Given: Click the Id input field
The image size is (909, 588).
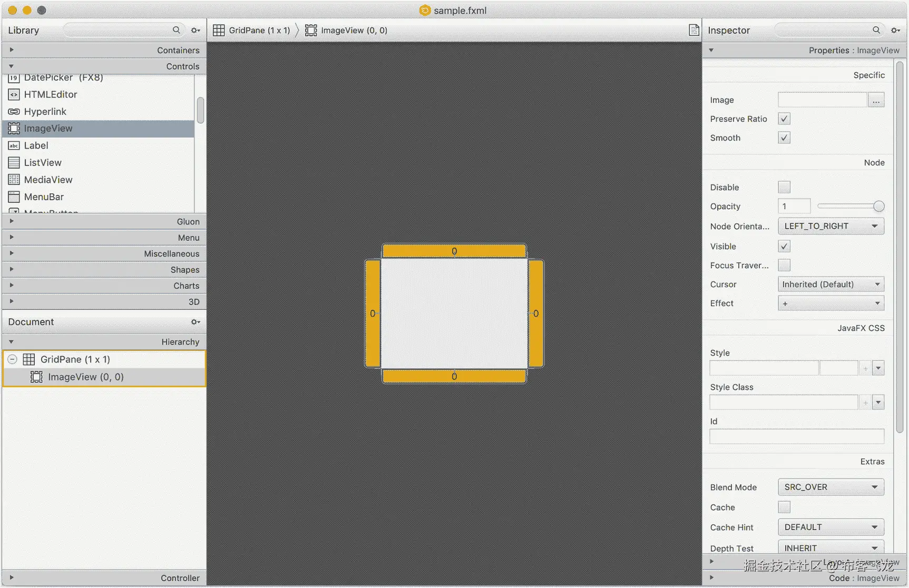Looking at the screenshot, I should [x=797, y=437].
